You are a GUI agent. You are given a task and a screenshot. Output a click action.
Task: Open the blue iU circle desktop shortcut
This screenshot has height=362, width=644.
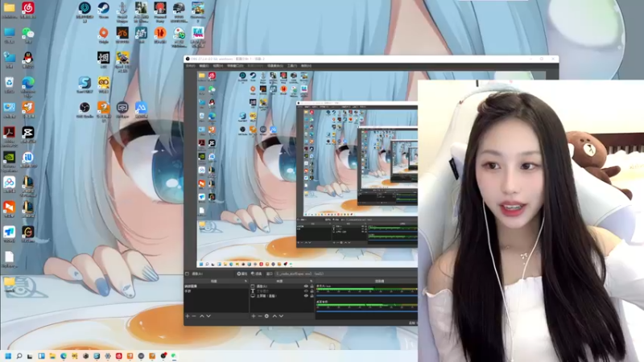point(28,157)
